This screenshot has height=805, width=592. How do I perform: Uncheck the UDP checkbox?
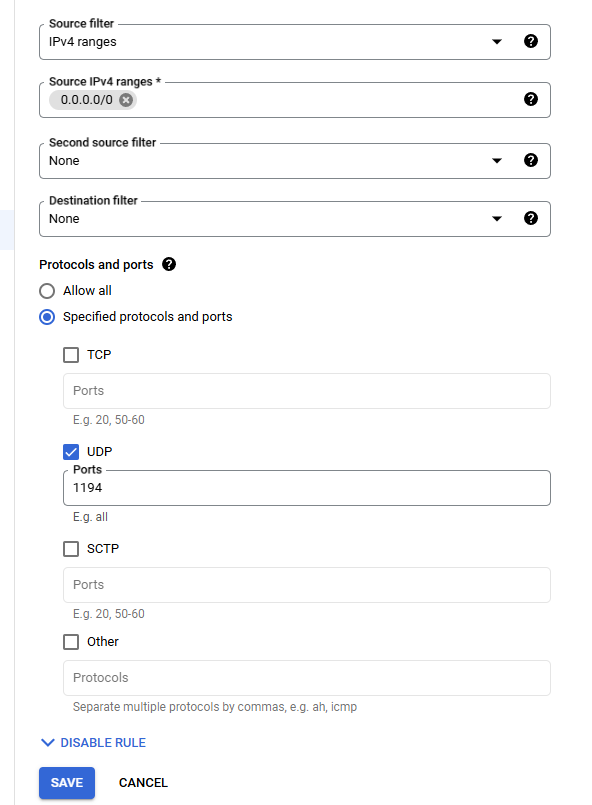71,452
